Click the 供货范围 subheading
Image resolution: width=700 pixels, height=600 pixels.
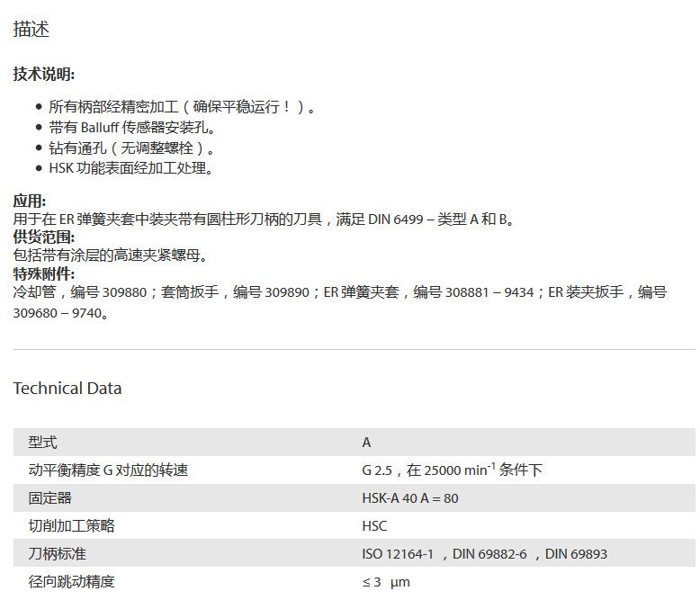pos(43,237)
